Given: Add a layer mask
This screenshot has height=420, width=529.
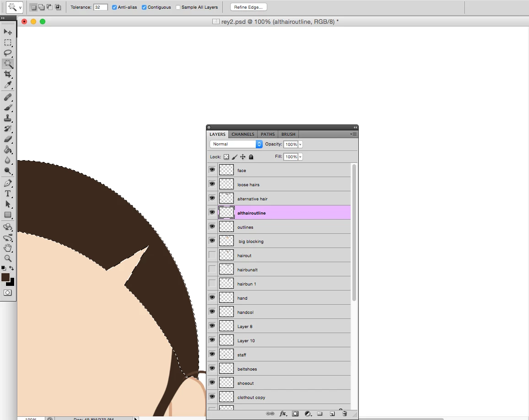Looking at the screenshot, I should point(295,414).
